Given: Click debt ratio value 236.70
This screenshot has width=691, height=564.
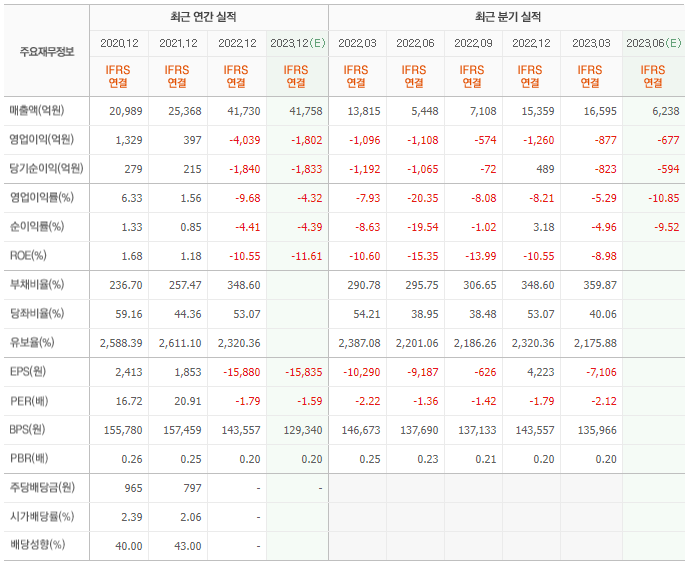Looking at the screenshot, I should [x=126, y=286].
